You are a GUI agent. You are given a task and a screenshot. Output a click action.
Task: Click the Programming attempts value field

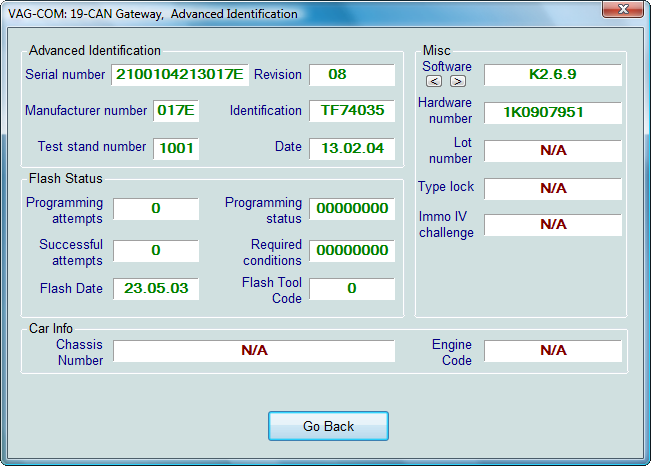click(x=156, y=208)
